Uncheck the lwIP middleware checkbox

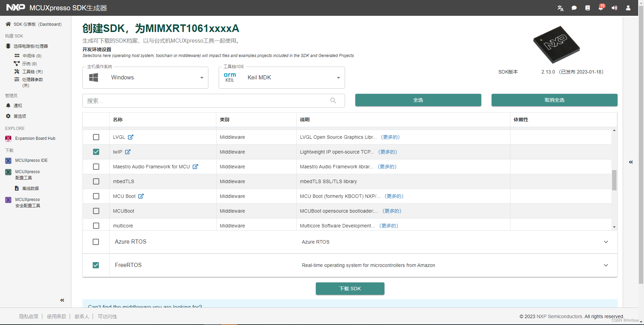pos(96,152)
